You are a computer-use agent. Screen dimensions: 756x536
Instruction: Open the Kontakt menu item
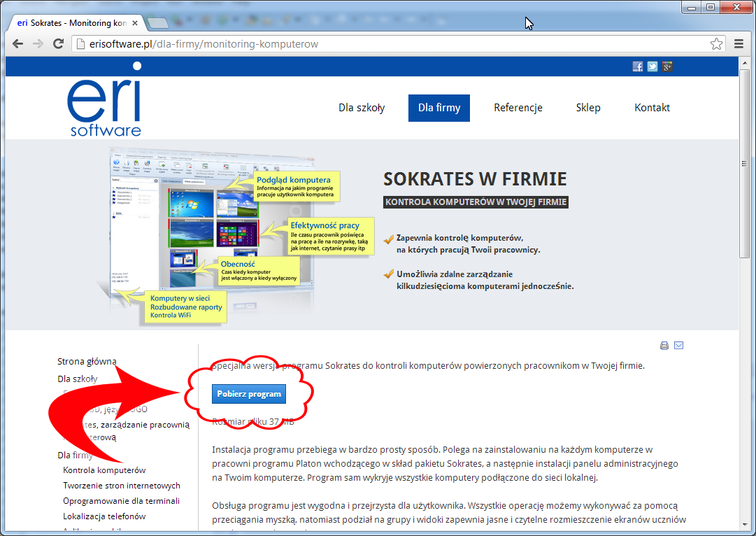click(652, 108)
